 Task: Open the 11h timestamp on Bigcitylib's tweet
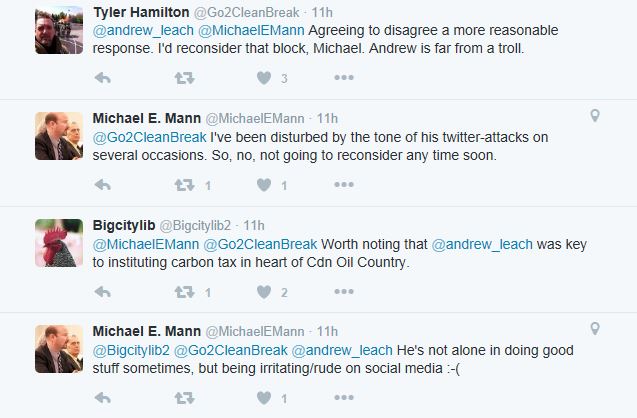(254, 225)
